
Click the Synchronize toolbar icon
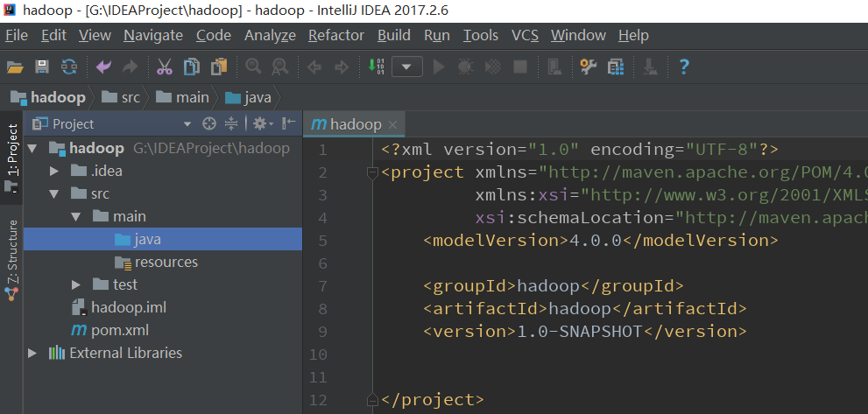click(69, 67)
